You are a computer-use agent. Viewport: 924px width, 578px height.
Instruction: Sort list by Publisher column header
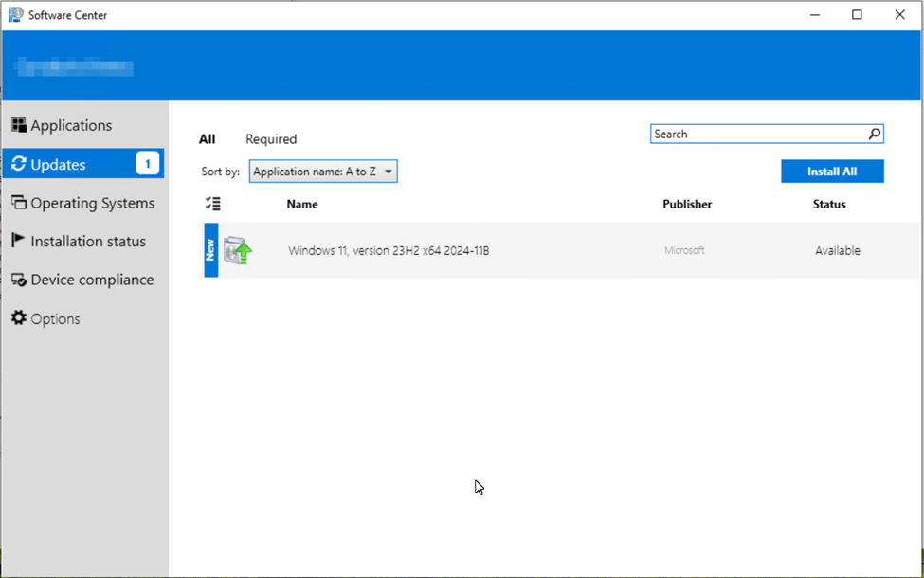pyautogui.click(x=687, y=204)
